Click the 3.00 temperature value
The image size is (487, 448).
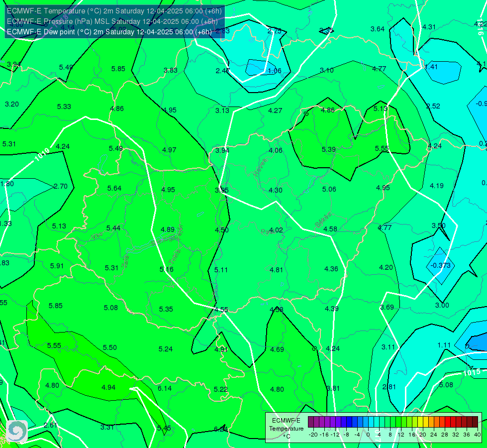442,305
